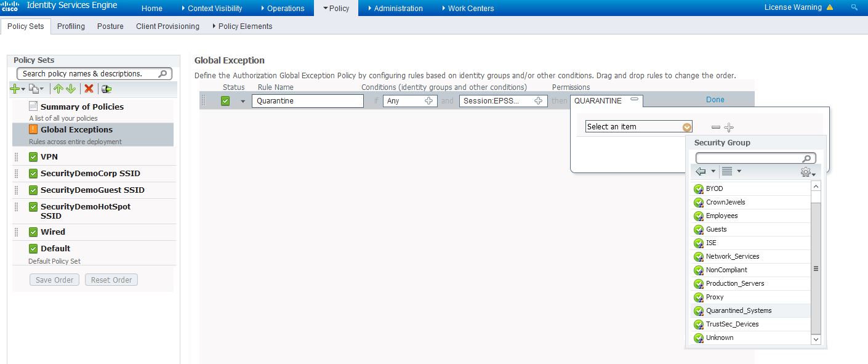Click the Rule Name Quarantine input field
868x364 pixels.
point(308,101)
